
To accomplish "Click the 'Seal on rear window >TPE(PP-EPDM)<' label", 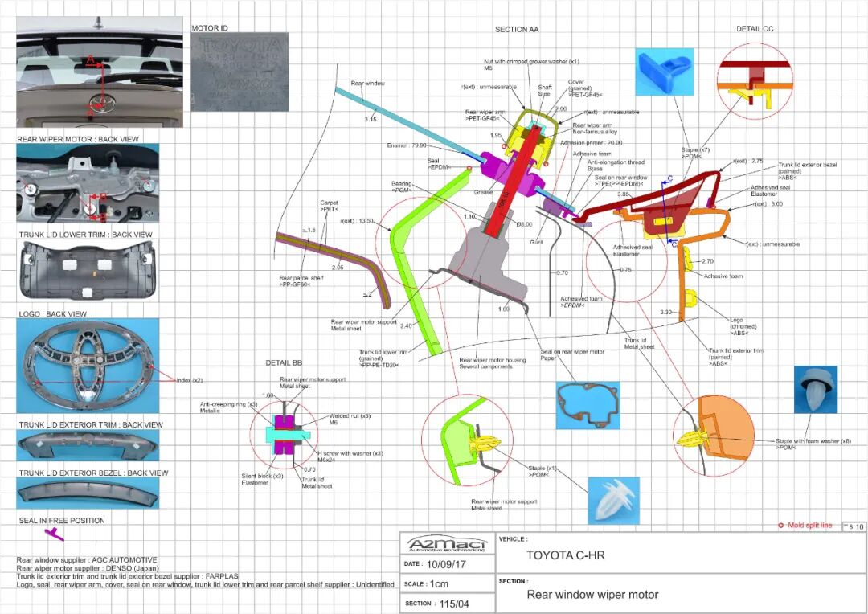I will [x=620, y=181].
